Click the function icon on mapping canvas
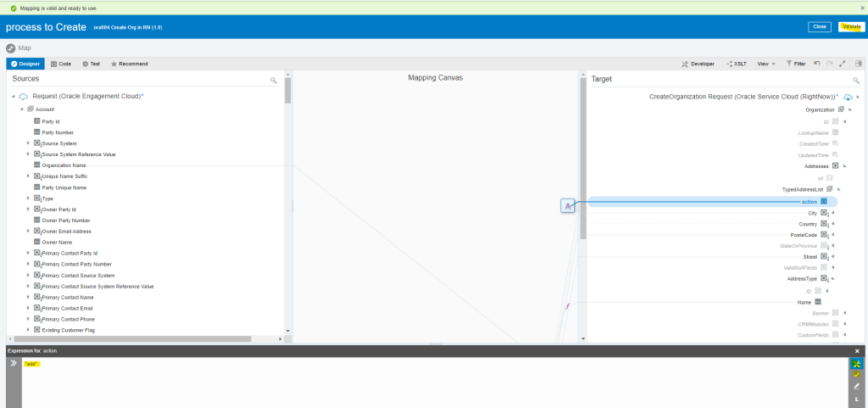 [x=567, y=305]
